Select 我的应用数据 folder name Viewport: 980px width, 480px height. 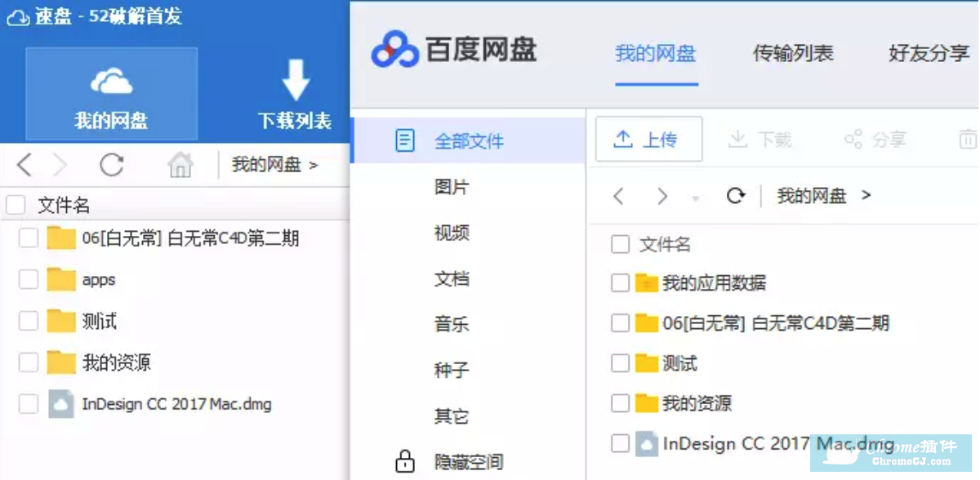tap(715, 282)
